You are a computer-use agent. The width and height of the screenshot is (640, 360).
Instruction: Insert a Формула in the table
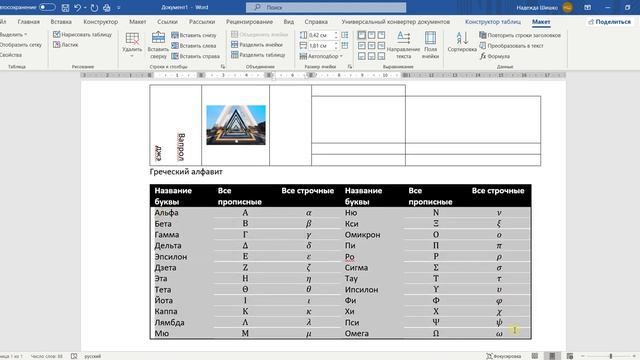495,56
